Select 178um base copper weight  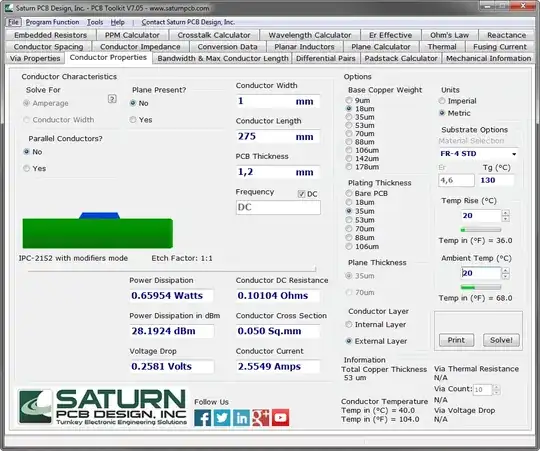[349, 167]
